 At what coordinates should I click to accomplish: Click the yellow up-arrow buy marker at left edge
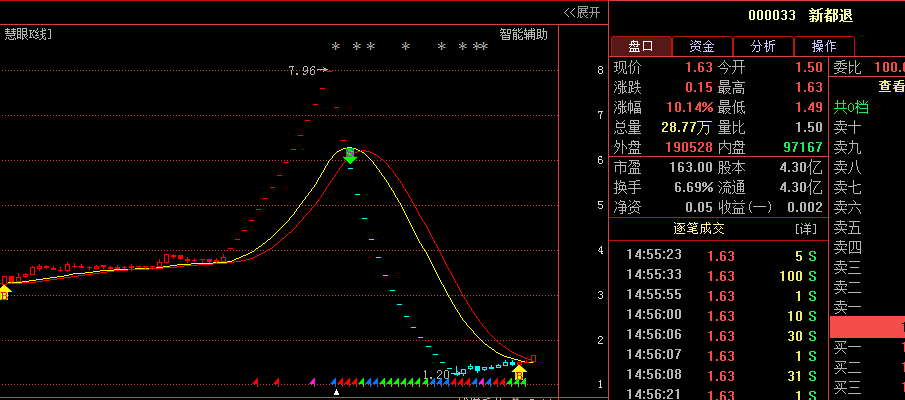(x=4, y=291)
